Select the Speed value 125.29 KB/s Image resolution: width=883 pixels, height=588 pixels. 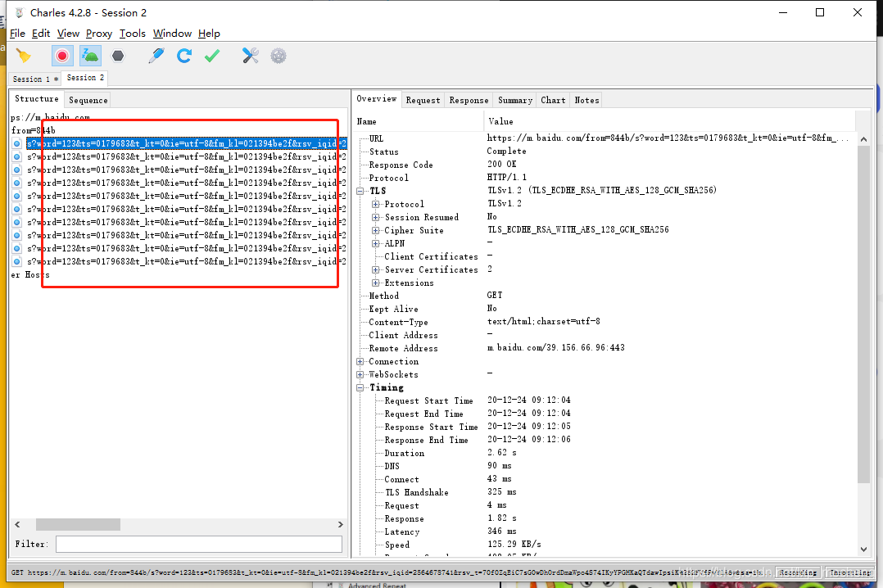514,544
